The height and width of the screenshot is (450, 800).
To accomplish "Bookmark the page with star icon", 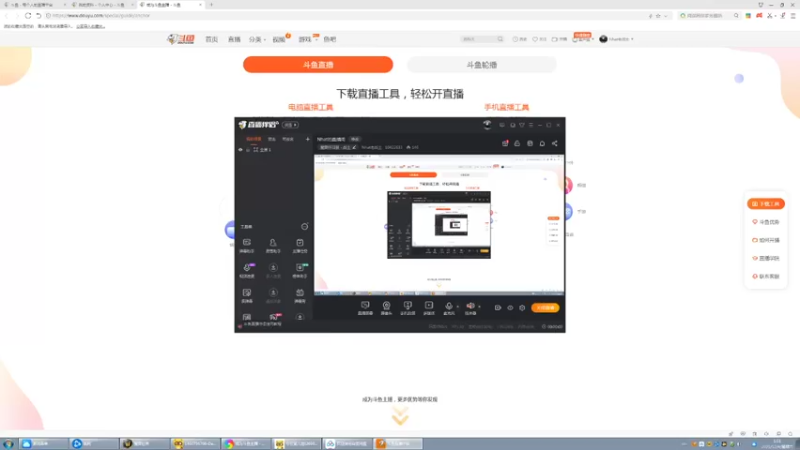I will click(658, 16).
